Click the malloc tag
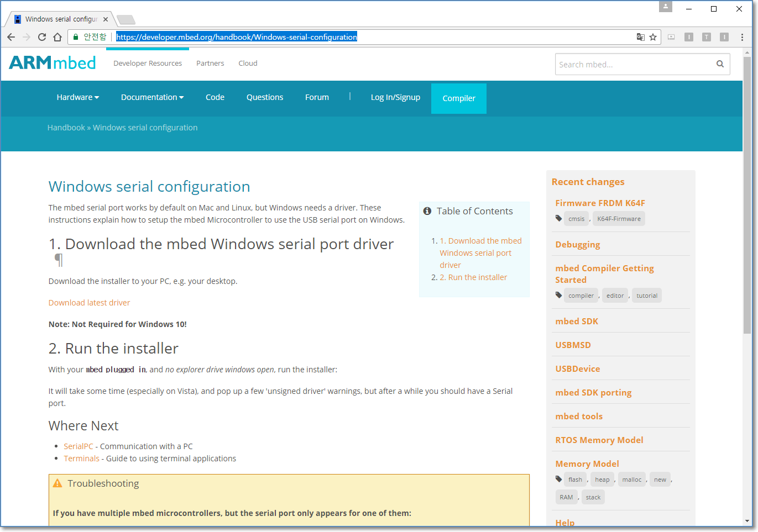Screen dimensions: 758x532 coord(631,480)
